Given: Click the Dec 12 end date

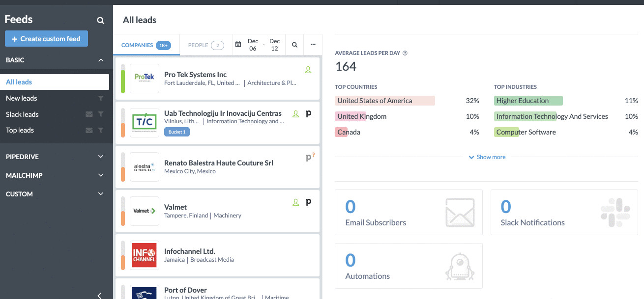Looking at the screenshot, I should coord(274,45).
